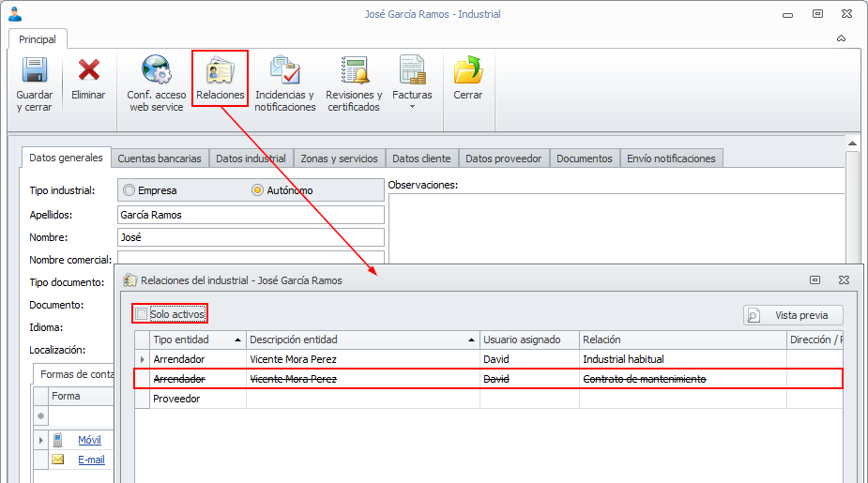Click the Facturas icon
This screenshot has height=483, width=868.
coord(412,70)
